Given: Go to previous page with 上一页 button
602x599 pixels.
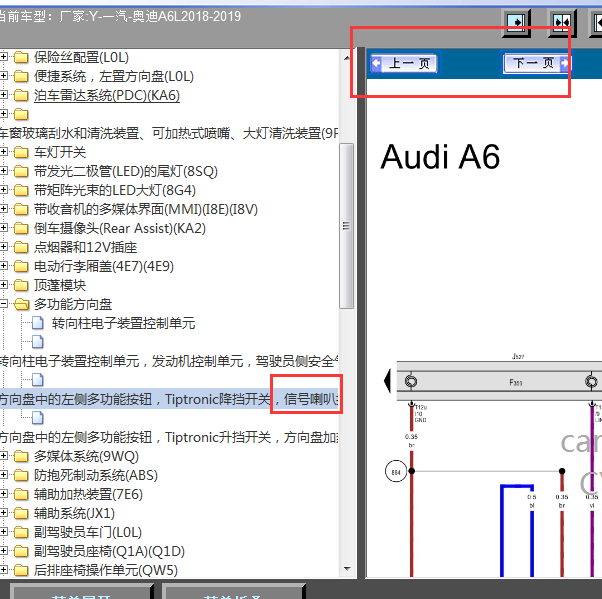Looking at the screenshot, I should point(404,63).
